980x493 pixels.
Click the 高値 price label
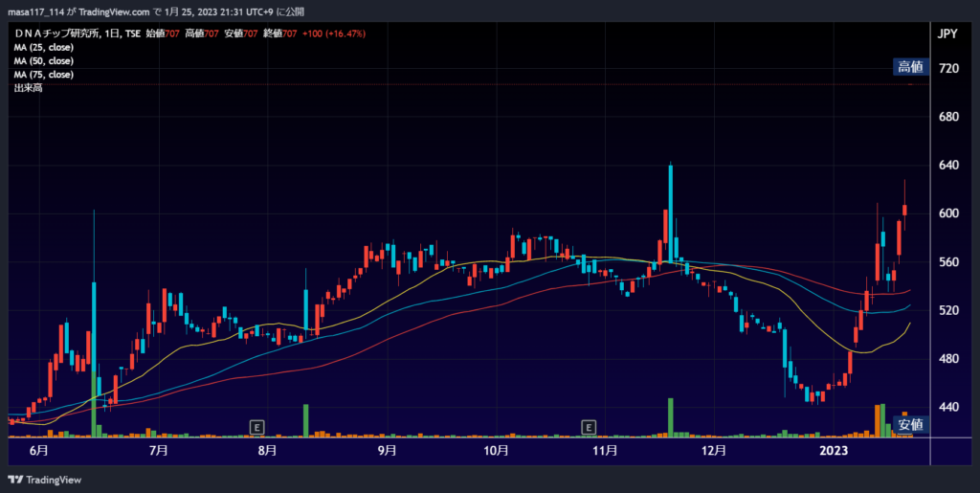[911, 67]
